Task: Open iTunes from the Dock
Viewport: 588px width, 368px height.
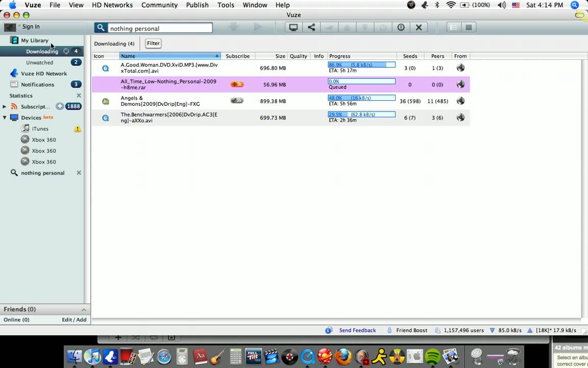Action: 92,356
